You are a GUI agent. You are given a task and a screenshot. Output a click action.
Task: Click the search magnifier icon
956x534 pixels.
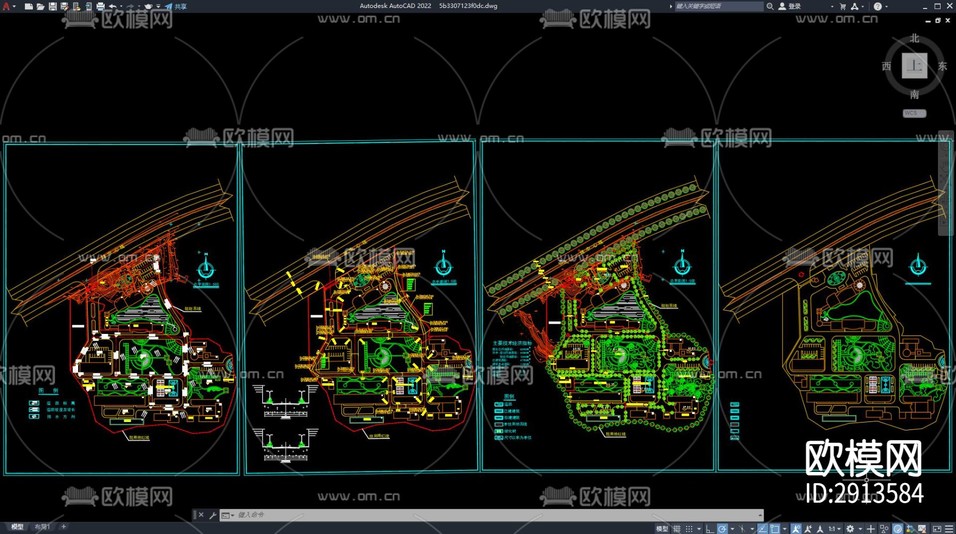[x=769, y=6]
